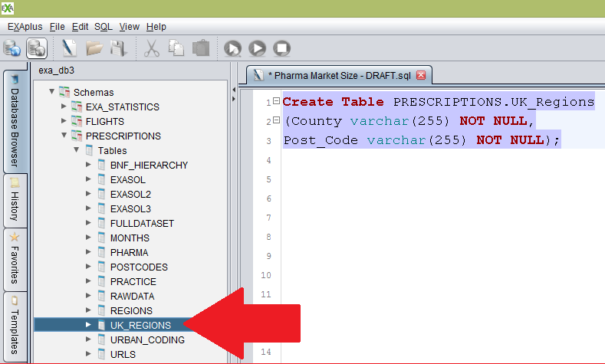
Task: Click the connect to database icon
Action: pyautogui.click(x=12, y=48)
